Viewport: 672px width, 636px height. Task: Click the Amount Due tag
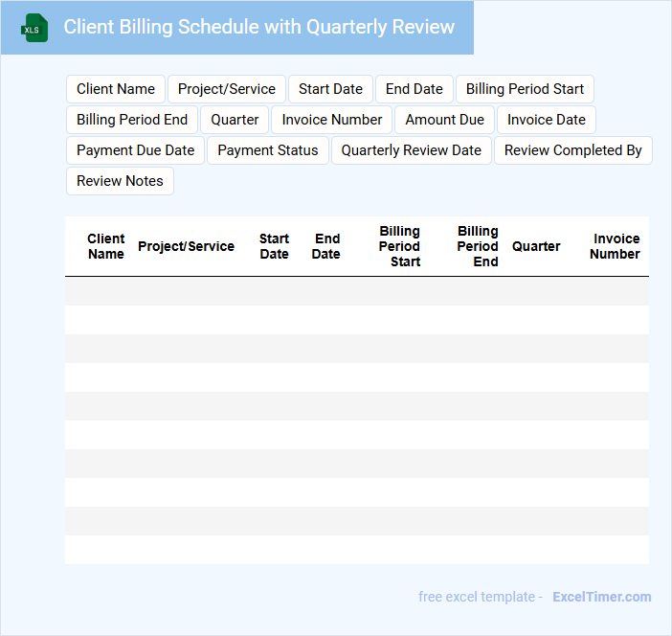(x=445, y=120)
